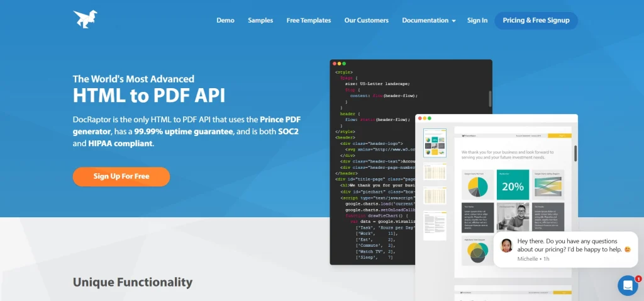The width and height of the screenshot is (644, 301).
Task: Click yellow dot on code editor window
Action: point(339,64)
